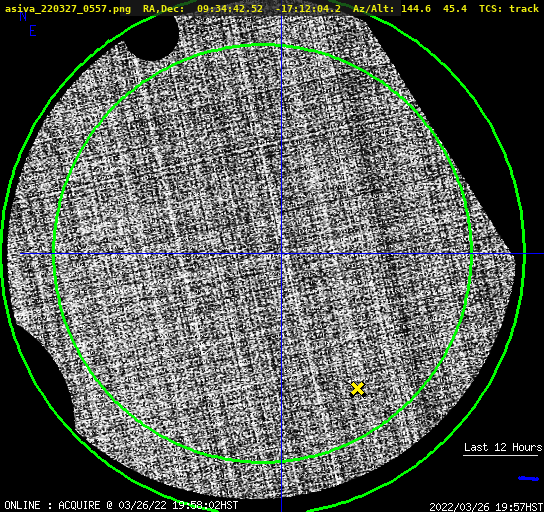Screen dimensions: 544x512
Task: Click the small blue mark below Last 12 Hours
Action: coord(528,478)
